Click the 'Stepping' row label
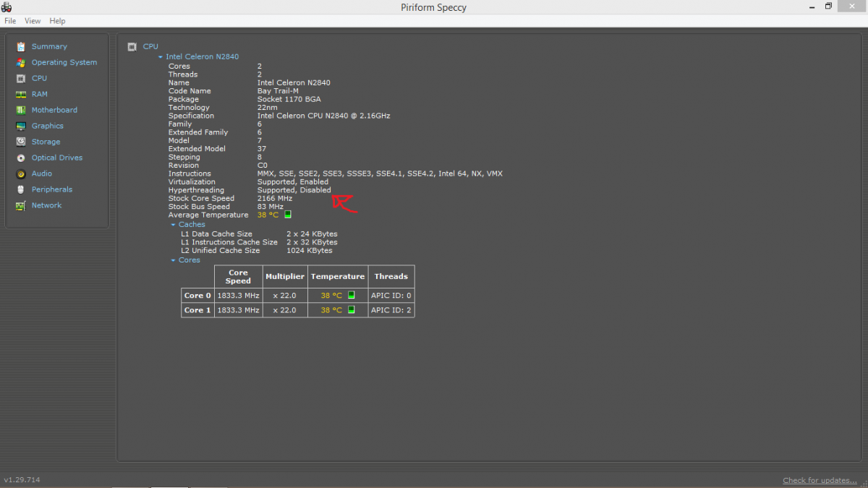The width and height of the screenshot is (868, 488). click(184, 157)
